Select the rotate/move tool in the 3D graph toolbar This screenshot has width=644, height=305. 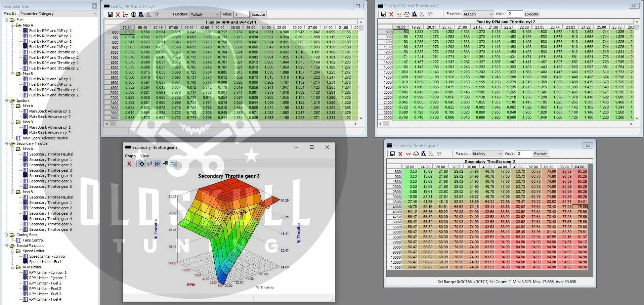(142, 164)
